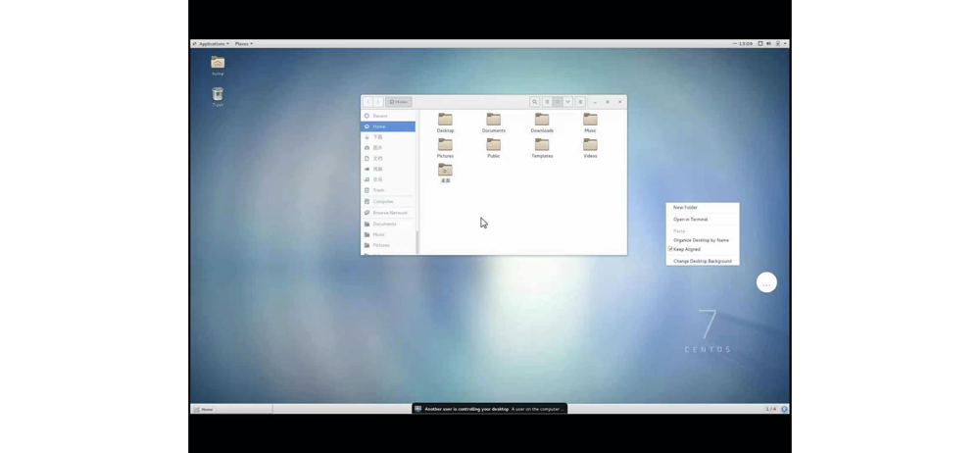The width and height of the screenshot is (980, 453).
Task: Open the 桌面 folder icon
Action: pyautogui.click(x=445, y=170)
